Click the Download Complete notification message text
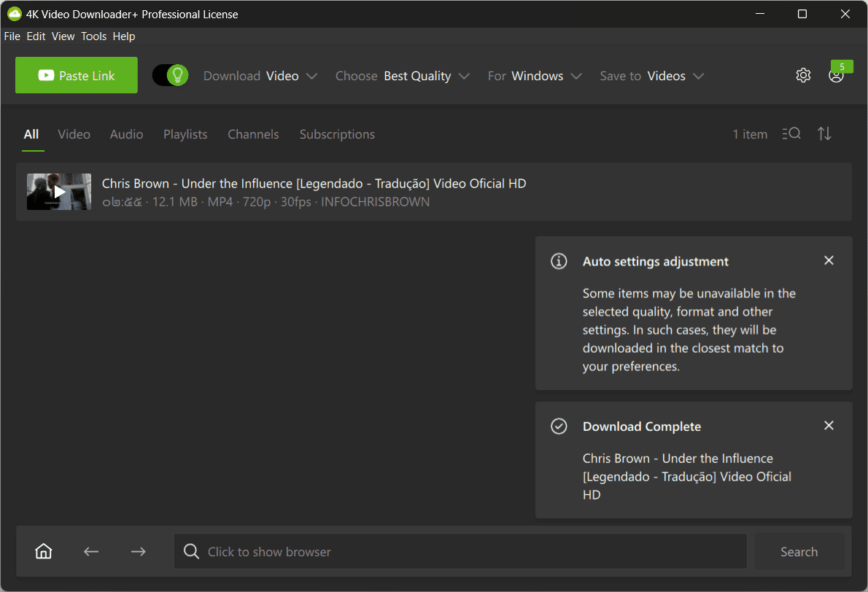The width and height of the screenshot is (868, 592). click(687, 476)
